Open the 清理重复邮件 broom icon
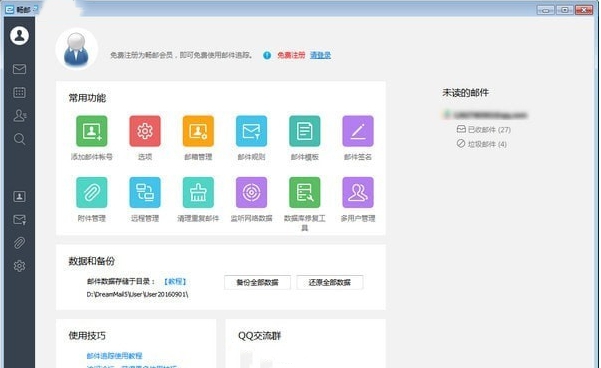Screen dimensions: 601x368 (198, 192)
